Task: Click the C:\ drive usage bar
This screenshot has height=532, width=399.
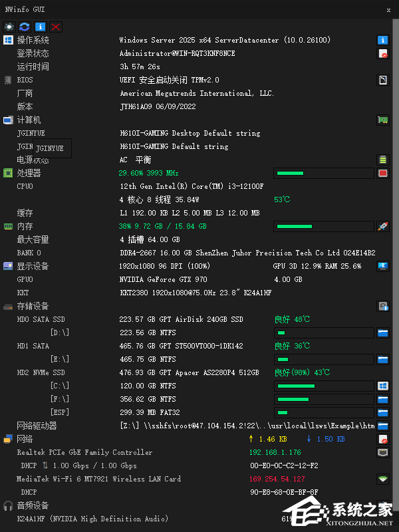Action: coord(324,386)
